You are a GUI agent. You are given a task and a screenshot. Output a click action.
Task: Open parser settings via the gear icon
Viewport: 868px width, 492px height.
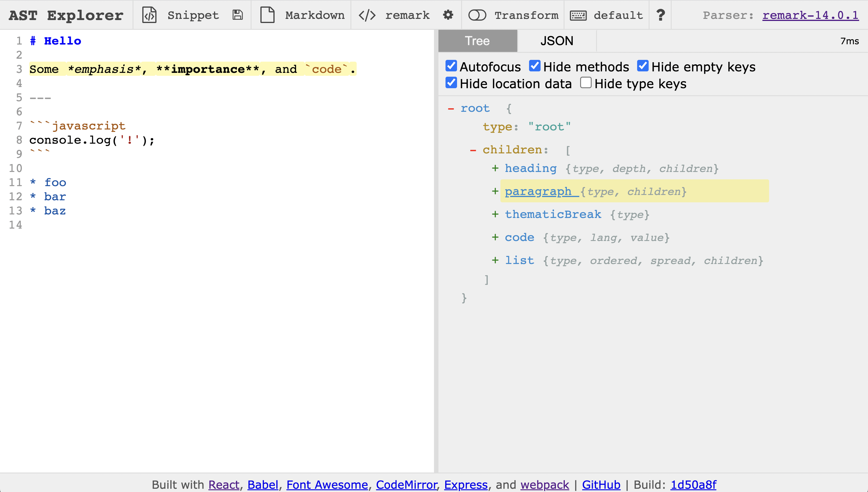point(448,15)
